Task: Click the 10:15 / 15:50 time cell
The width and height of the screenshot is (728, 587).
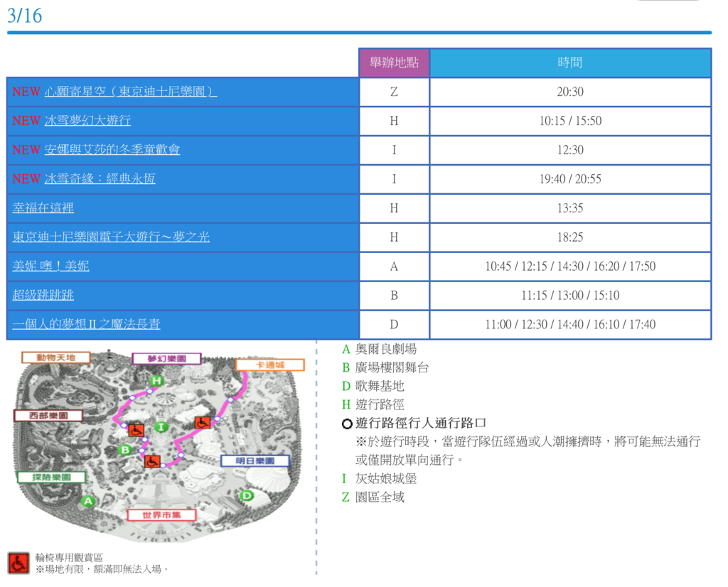Action: pyautogui.click(x=570, y=121)
